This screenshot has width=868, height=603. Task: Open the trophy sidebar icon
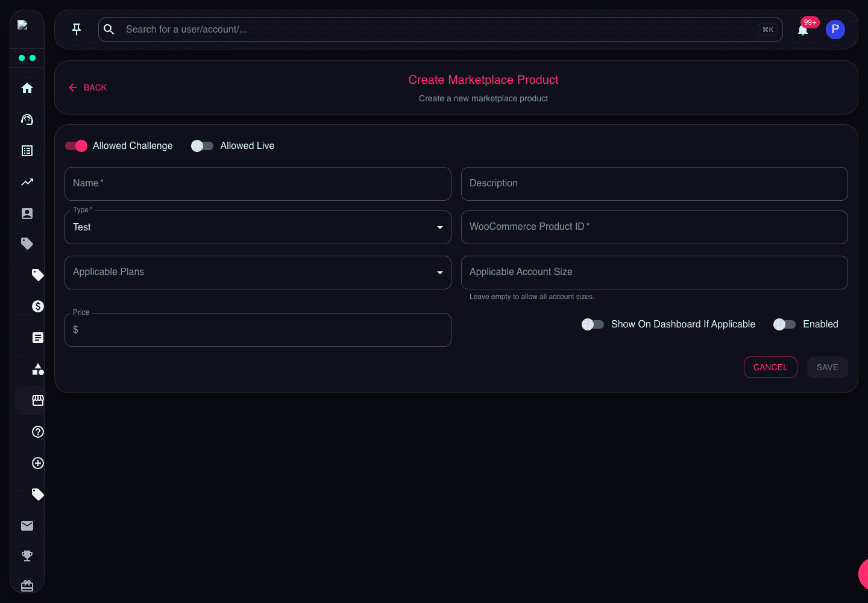[27, 556]
